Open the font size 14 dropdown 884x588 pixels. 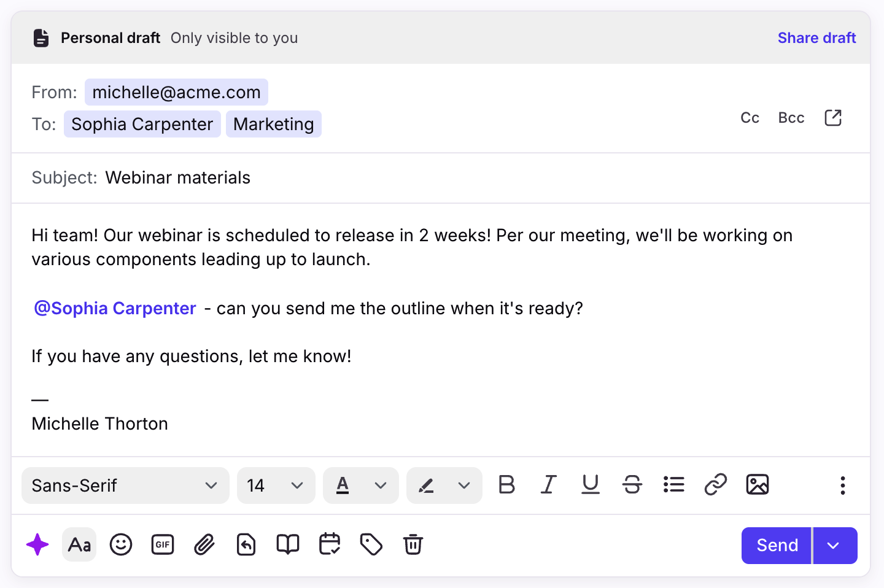pyautogui.click(x=276, y=485)
